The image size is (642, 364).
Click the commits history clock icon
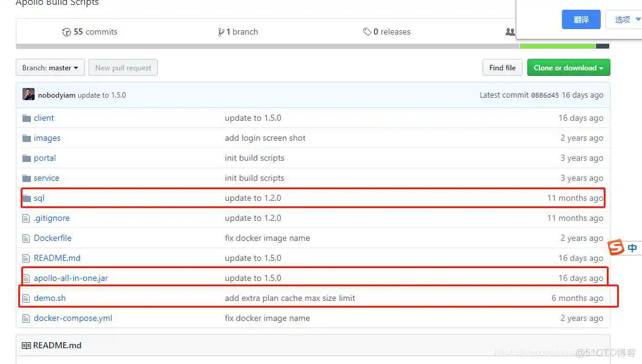point(67,32)
